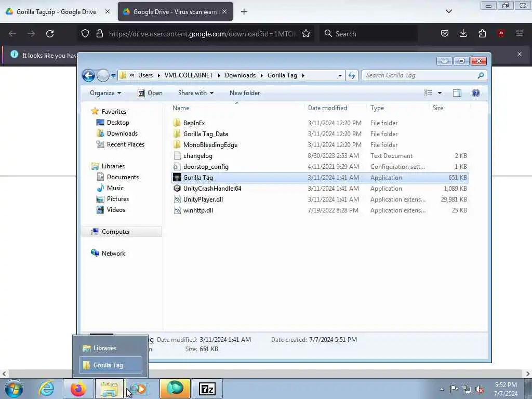Click Downloads breadcrumb segment

[x=240, y=75]
